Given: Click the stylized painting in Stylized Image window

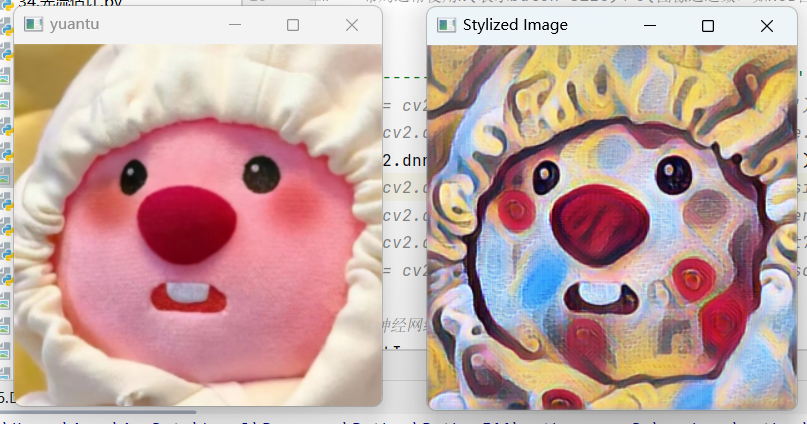Looking at the screenshot, I should 612,227.
